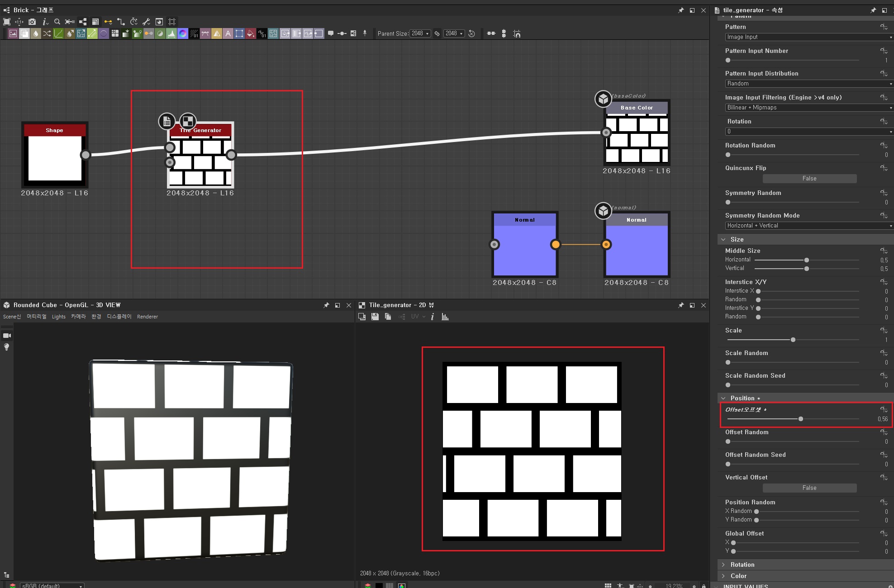Click the camera snapshot icon in graph toolbar
894x588 pixels.
pos(32,22)
